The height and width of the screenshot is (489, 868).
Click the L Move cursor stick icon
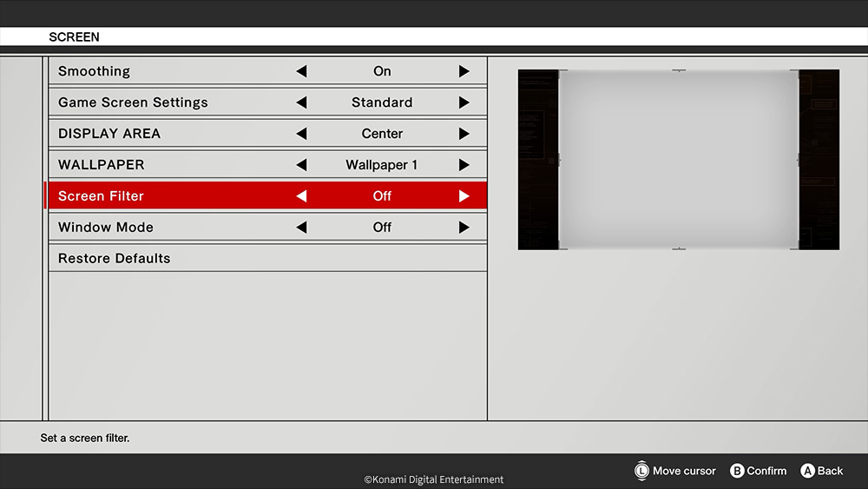[642, 471]
